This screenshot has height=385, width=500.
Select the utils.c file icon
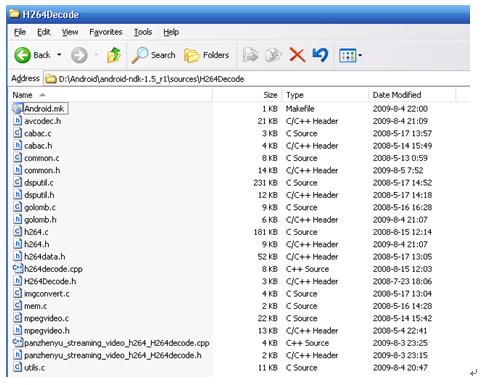tap(18, 367)
